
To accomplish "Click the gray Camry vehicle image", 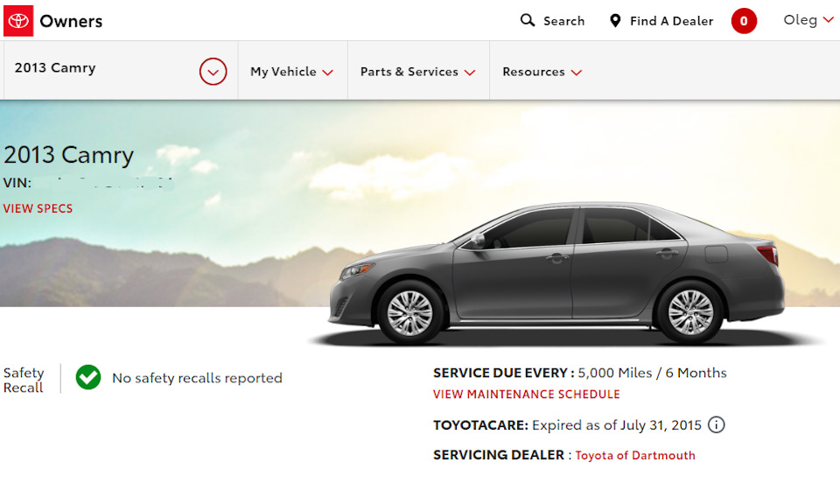I will tap(556, 273).
